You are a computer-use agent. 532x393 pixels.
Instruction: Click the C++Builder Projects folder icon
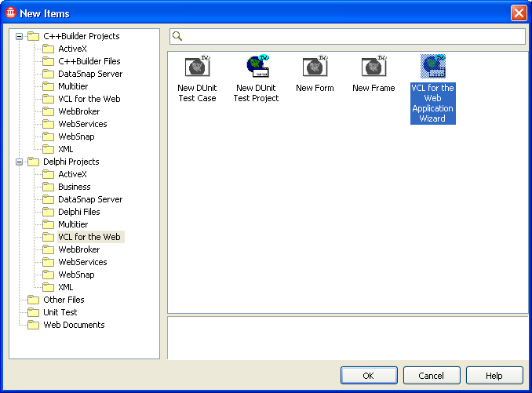(33, 36)
